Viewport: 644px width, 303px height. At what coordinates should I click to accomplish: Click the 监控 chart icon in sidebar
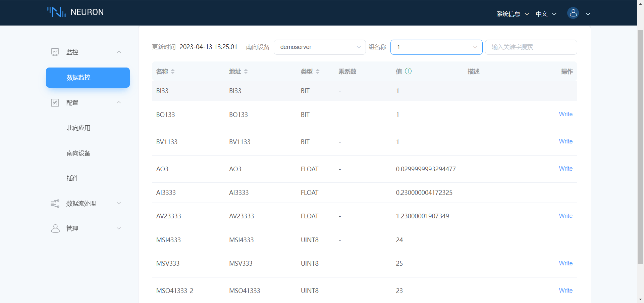click(x=55, y=52)
